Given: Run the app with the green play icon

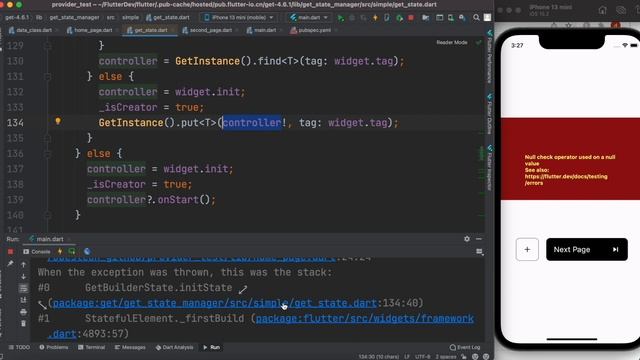Looking at the screenshot, I should click(x=340, y=18).
